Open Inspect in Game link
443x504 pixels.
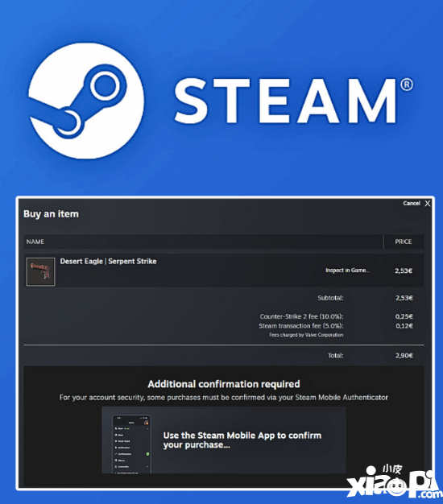[x=347, y=271]
